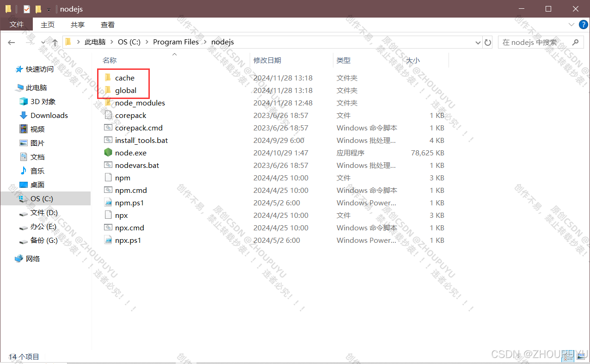Click the Properties quick access toolbar icon
Viewport: 590px width, 364px height.
coord(27,9)
